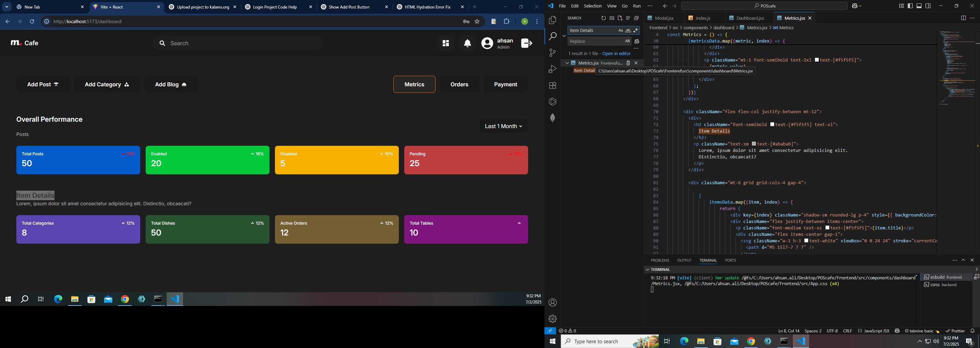The height and width of the screenshot is (348, 980).
Task: Toggle Panel visibility in title bar
Action: click(x=919, y=6)
